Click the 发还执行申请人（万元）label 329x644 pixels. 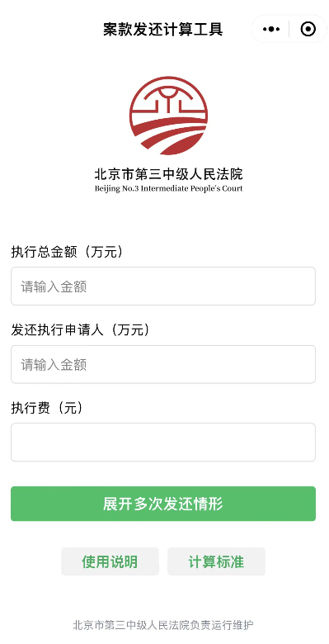pyautogui.click(x=82, y=329)
